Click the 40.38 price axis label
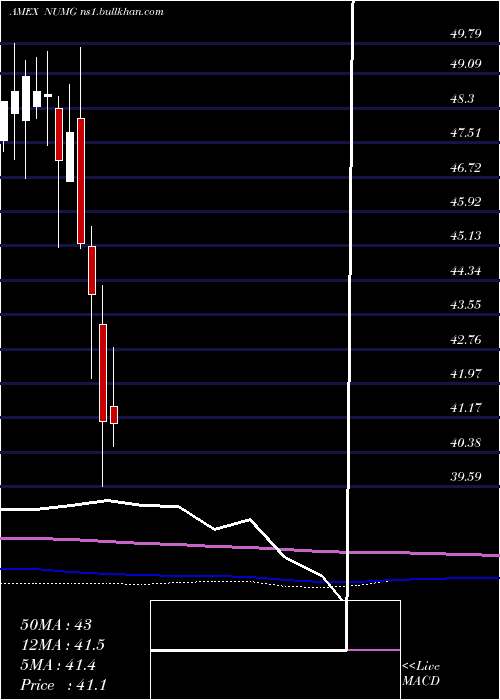 tap(466, 443)
